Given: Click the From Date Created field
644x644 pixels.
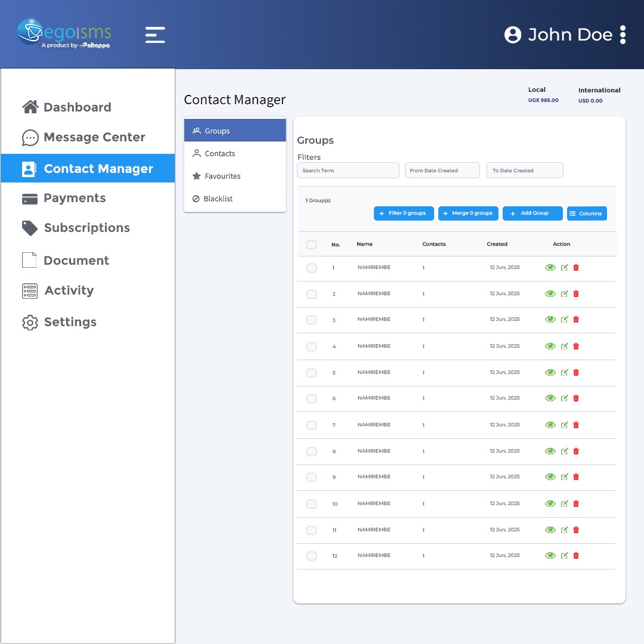Looking at the screenshot, I should pos(442,171).
